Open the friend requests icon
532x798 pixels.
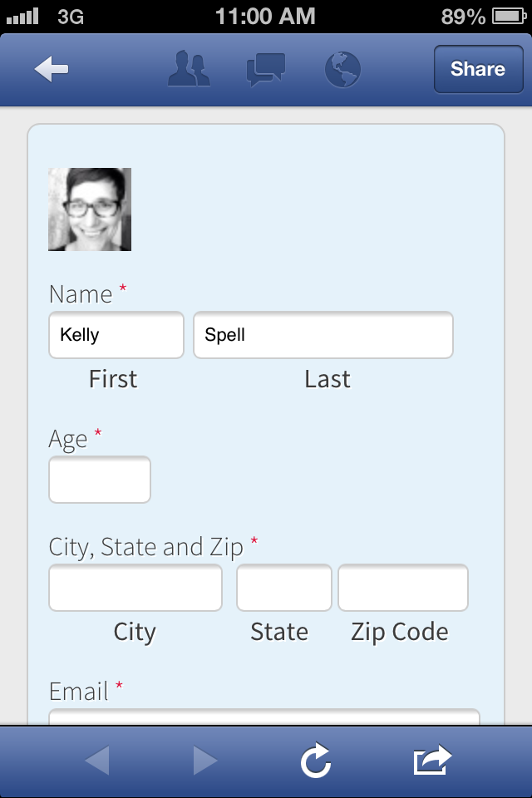pos(190,70)
